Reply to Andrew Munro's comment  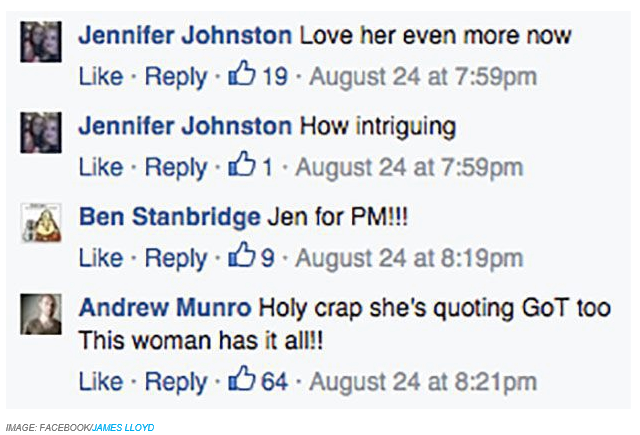(176, 382)
